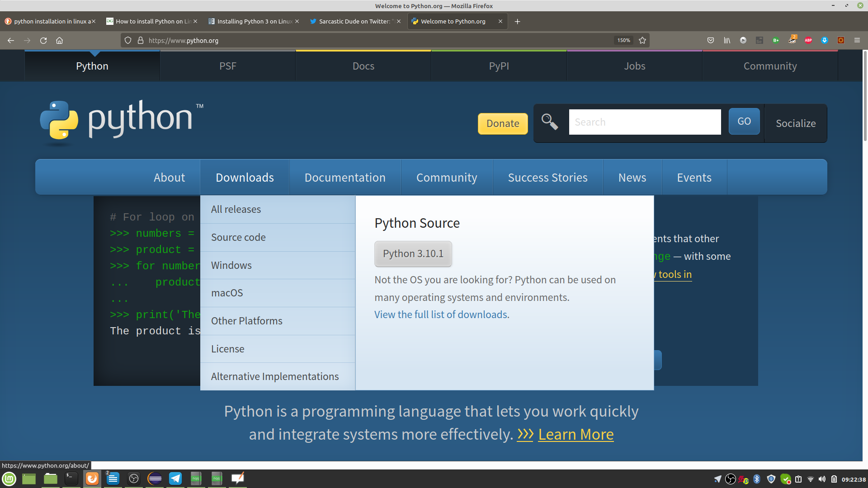Click the python.org search magnifier icon
Image resolution: width=868 pixels, height=488 pixels.
550,122
